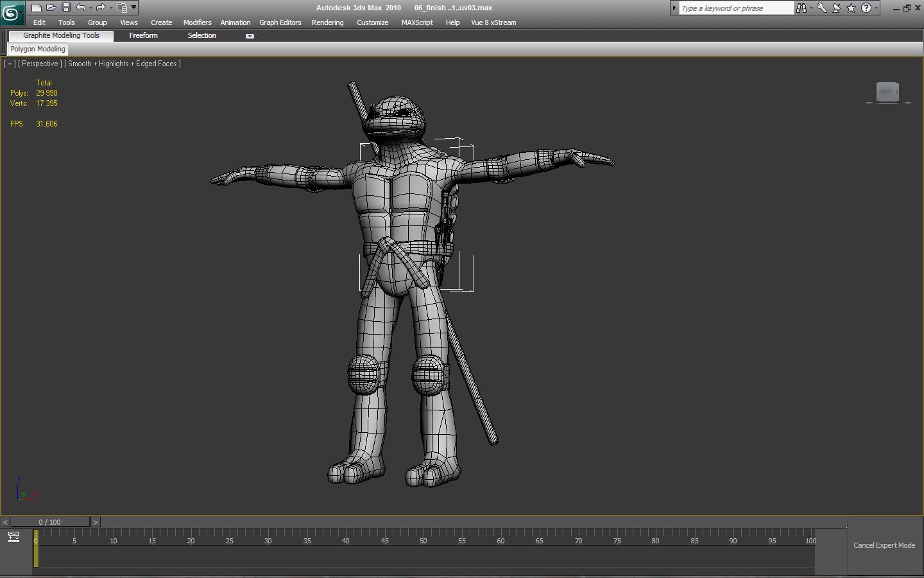Open the Group menu
Screen dimensions: 924x578
coord(98,22)
